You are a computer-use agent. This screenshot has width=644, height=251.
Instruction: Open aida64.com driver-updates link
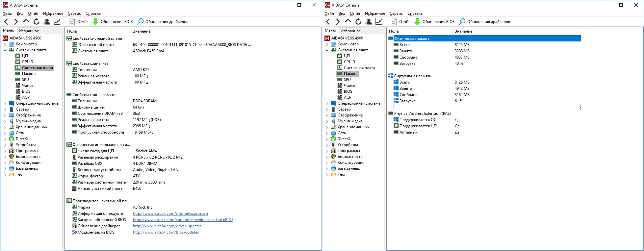(x=167, y=226)
